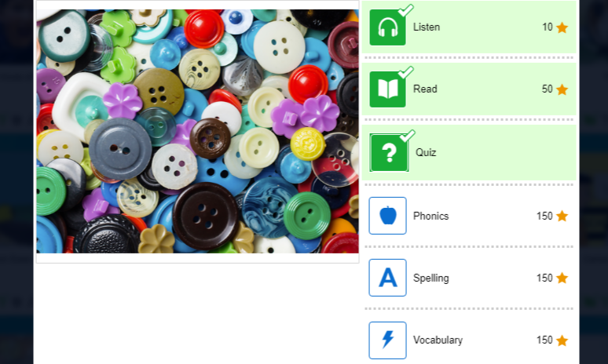The width and height of the screenshot is (608, 364).
Task: Click the checkmark on the Read activity
Action: pyautogui.click(x=405, y=72)
